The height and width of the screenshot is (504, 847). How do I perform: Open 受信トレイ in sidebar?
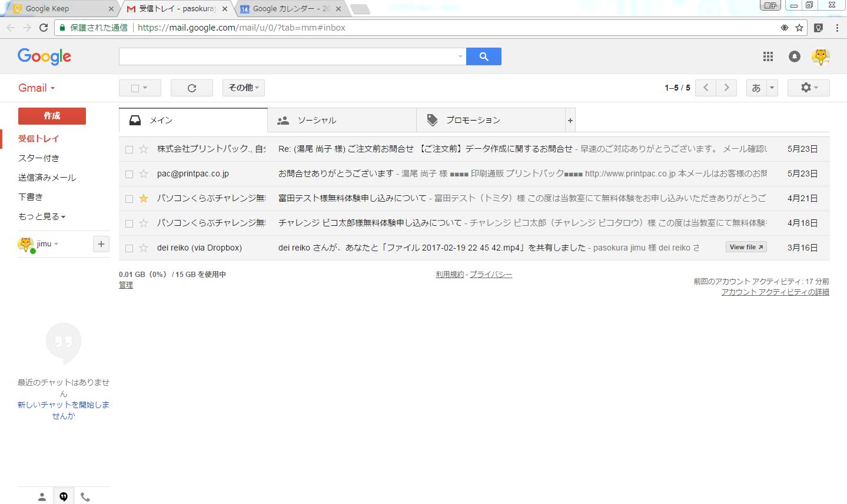pos(39,139)
